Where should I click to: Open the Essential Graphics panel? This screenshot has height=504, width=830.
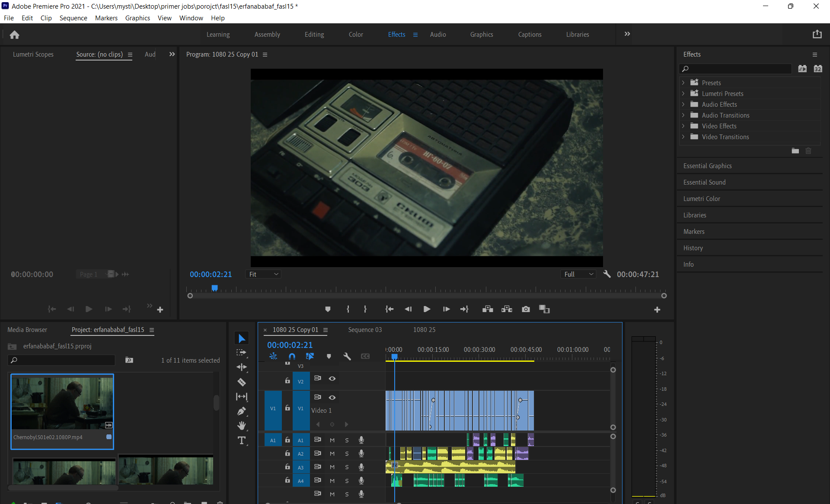pyautogui.click(x=708, y=166)
